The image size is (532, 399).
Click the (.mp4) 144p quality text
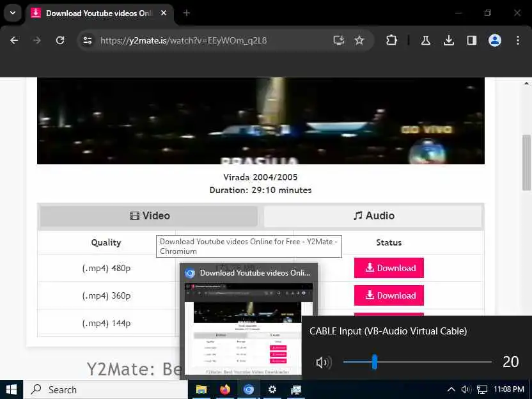click(x=106, y=324)
